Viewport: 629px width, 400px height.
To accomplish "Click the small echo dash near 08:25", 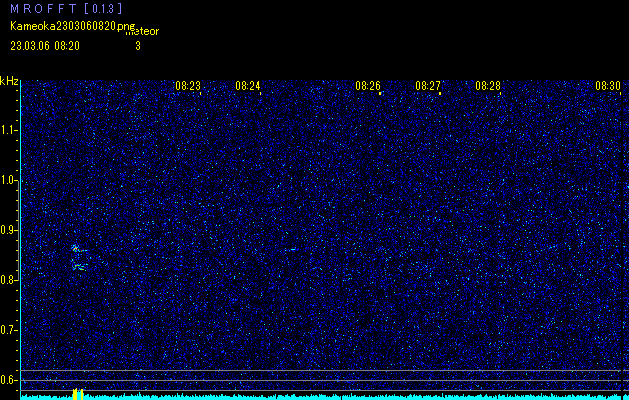I will 293,250.
